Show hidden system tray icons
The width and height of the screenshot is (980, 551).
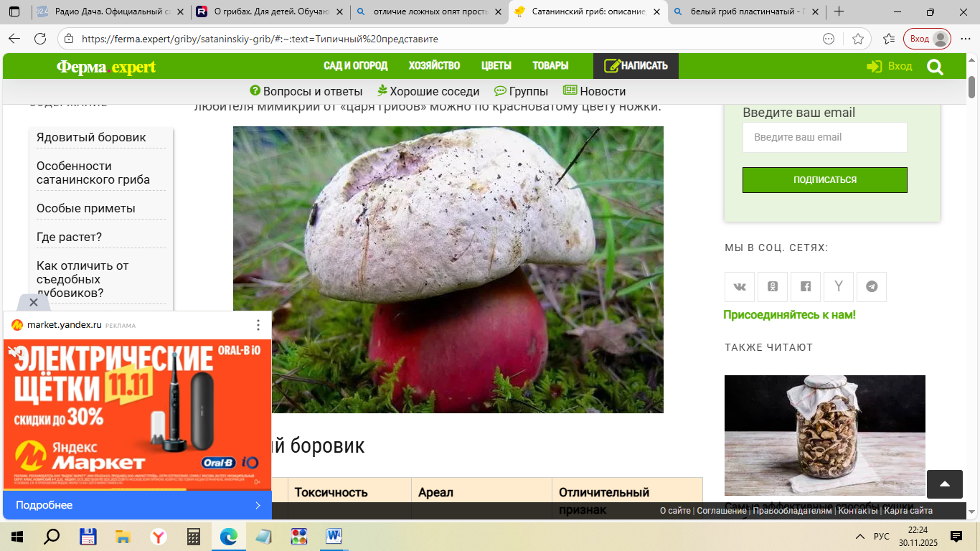point(859,537)
